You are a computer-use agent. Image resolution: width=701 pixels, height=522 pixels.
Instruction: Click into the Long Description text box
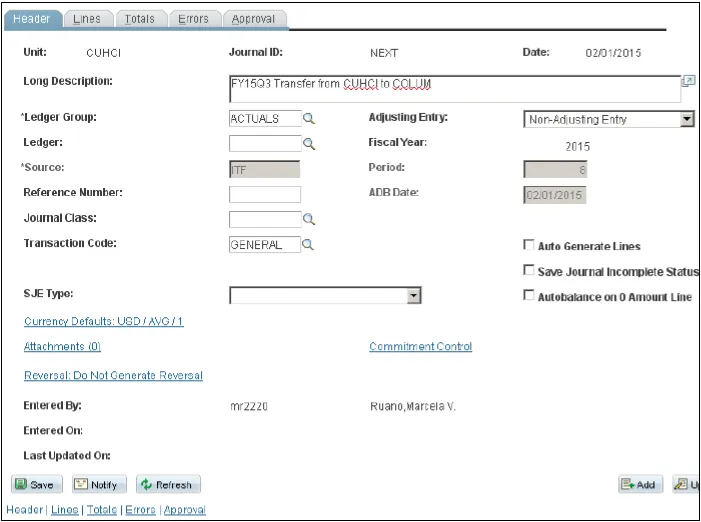click(455, 89)
